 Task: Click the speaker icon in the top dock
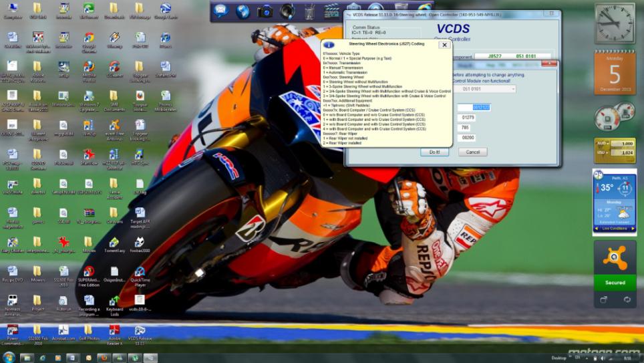[287, 11]
